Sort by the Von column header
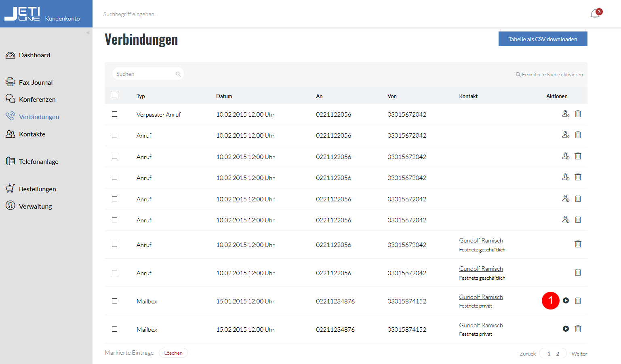Screen dimensions: 621x364 click(392, 96)
